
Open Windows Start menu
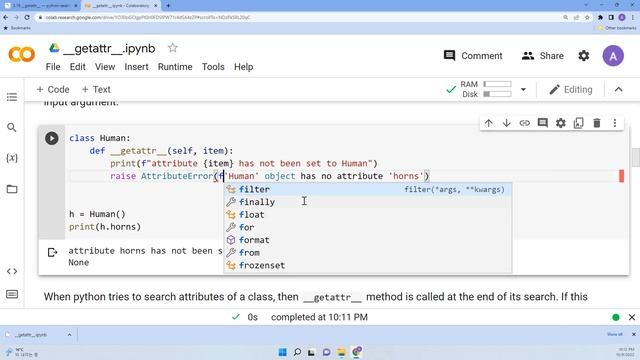(282, 352)
